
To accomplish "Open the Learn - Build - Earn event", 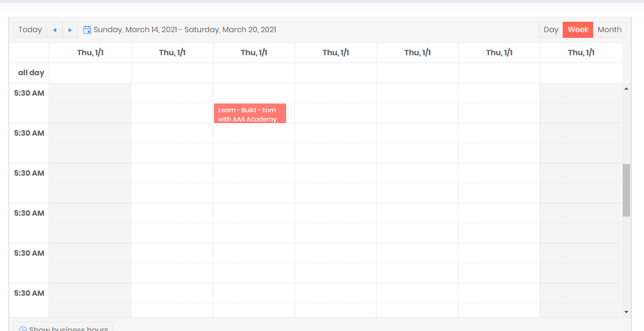I will [250, 114].
